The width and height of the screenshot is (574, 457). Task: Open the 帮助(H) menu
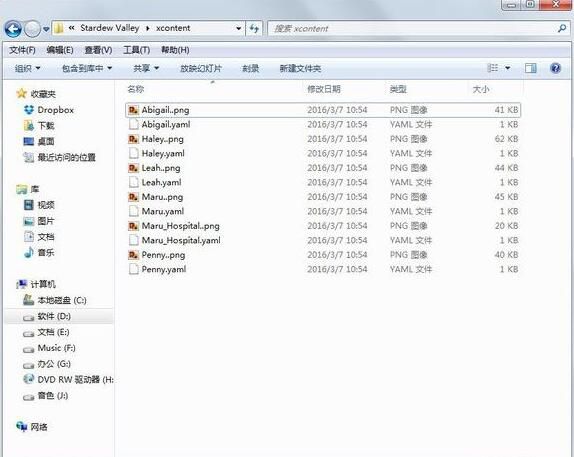tap(175, 50)
